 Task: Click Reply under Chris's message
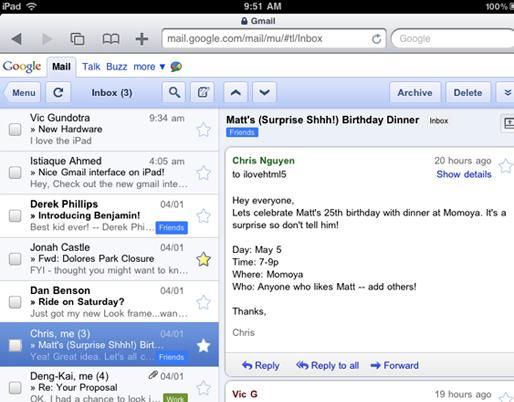pyautogui.click(x=261, y=365)
